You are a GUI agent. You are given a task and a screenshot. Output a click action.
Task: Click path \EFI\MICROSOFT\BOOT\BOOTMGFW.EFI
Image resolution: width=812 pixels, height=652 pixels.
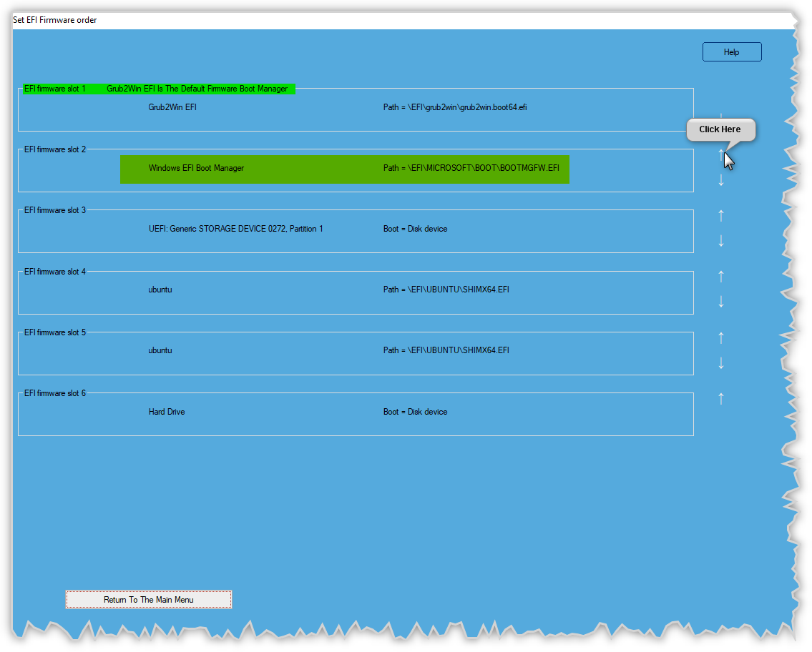coord(471,168)
